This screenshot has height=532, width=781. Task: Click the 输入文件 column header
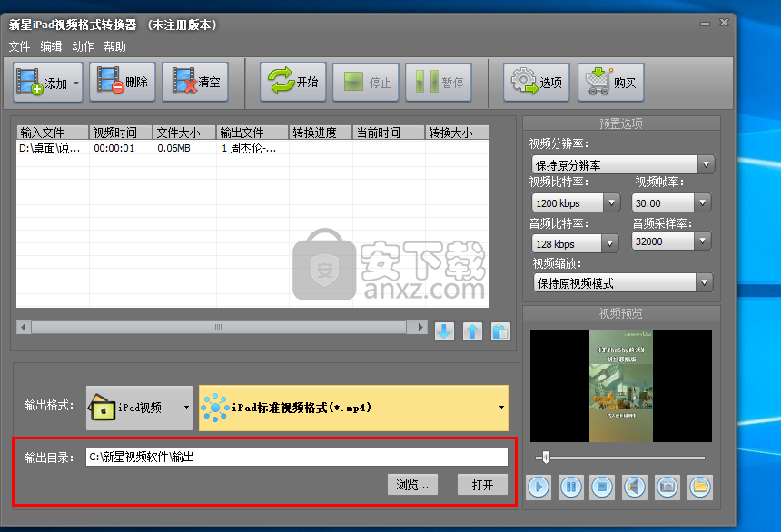coord(53,133)
